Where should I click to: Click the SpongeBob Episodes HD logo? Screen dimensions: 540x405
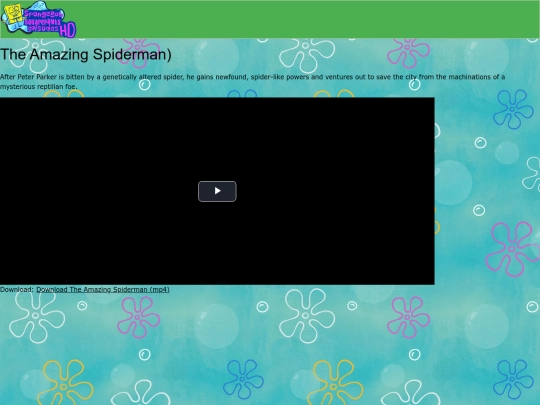[x=38, y=19]
